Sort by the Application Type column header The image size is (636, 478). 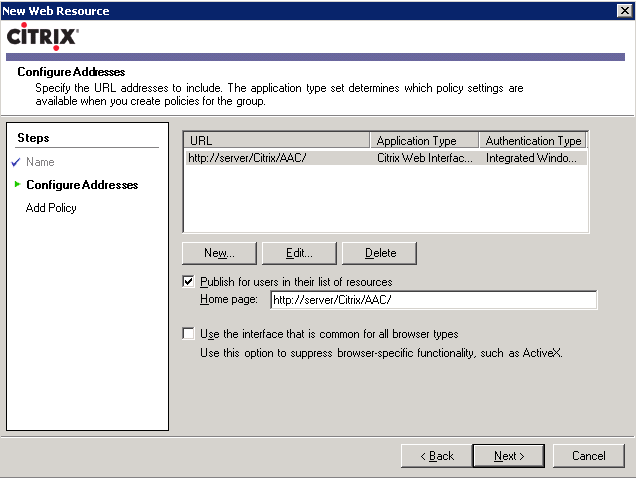click(x=424, y=140)
